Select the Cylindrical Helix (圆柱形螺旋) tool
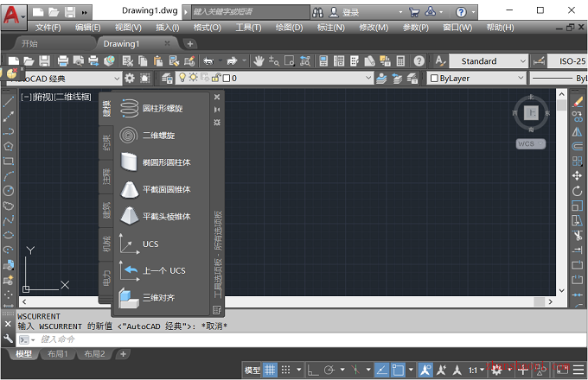The image size is (588, 380). pyautogui.click(x=150, y=109)
